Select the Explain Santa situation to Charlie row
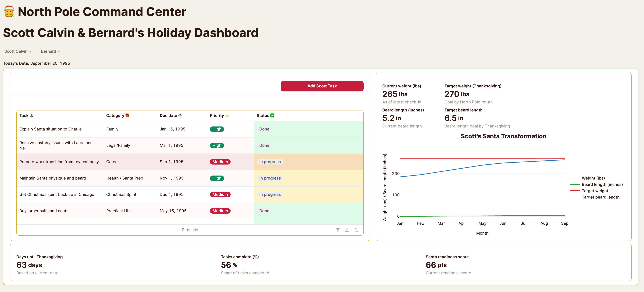644x292 pixels. click(x=50, y=129)
